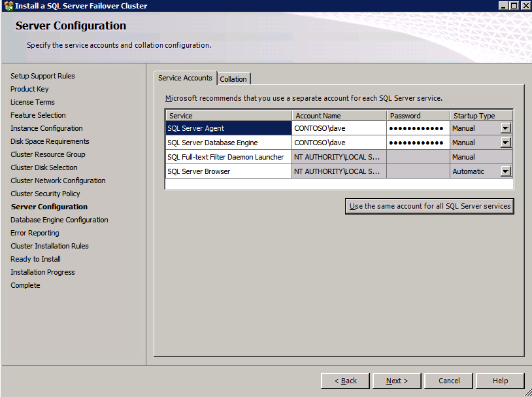Select Error Reporting step in sidebar
The width and height of the screenshot is (532, 397).
[35, 233]
